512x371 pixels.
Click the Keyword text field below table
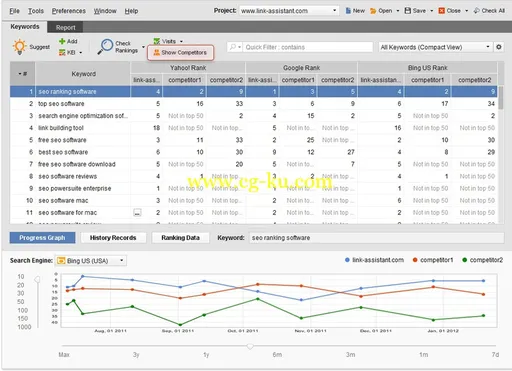pyautogui.click(x=376, y=238)
